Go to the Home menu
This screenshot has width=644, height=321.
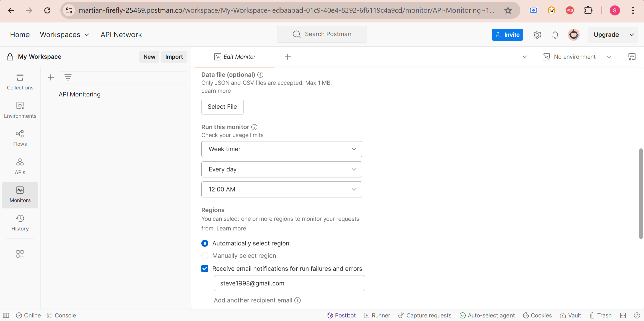point(20,35)
